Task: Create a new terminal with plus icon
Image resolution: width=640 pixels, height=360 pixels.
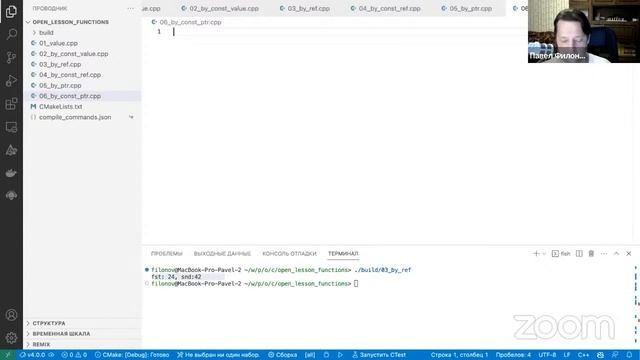Action: (536, 253)
